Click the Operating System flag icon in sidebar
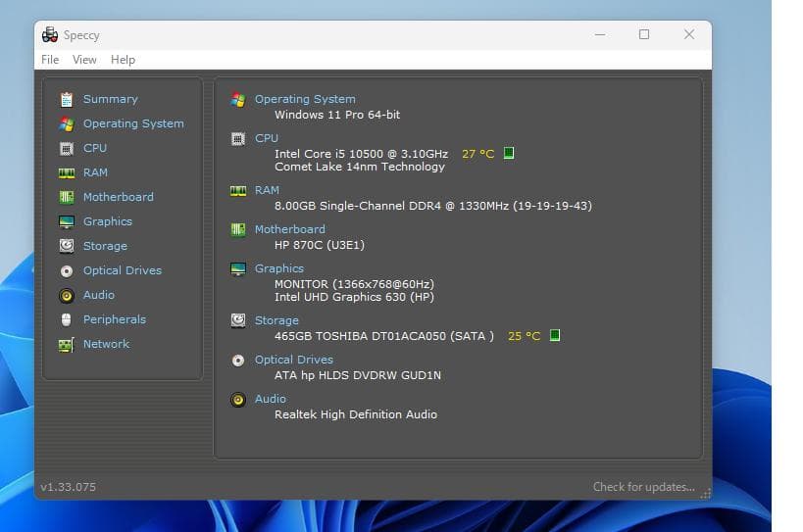The height and width of the screenshot is (532, 803). pyautogui.click(x=67, y=123)
